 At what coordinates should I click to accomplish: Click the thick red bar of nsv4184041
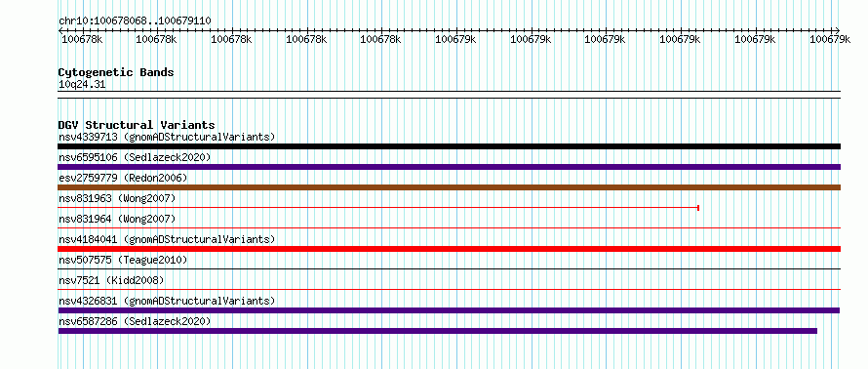pos(449,249)
